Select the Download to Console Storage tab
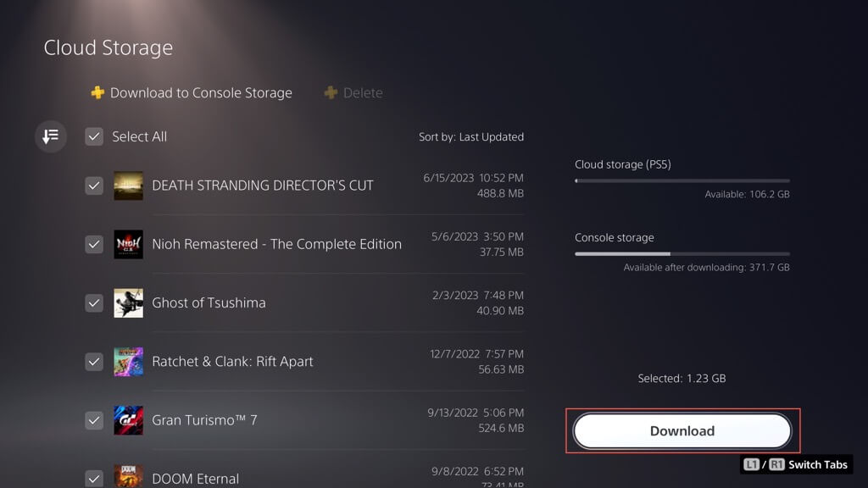Screen dimensions: 868x488 pos(201,92)
